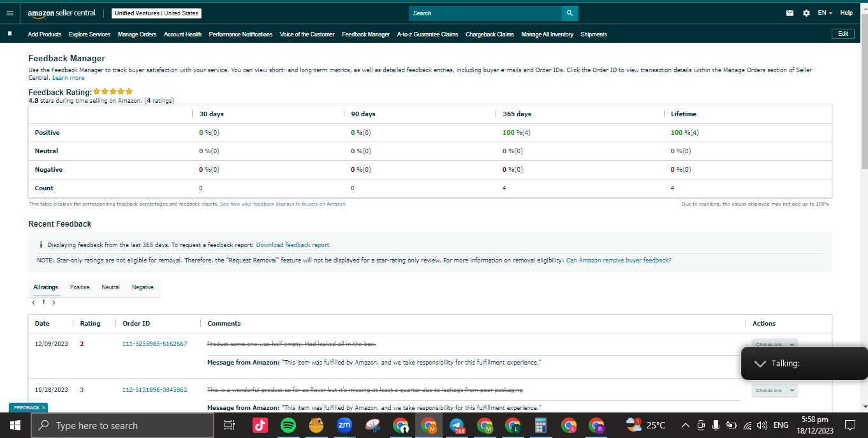Open Calculator from the taskbar
868x438 pixels.
541,425
